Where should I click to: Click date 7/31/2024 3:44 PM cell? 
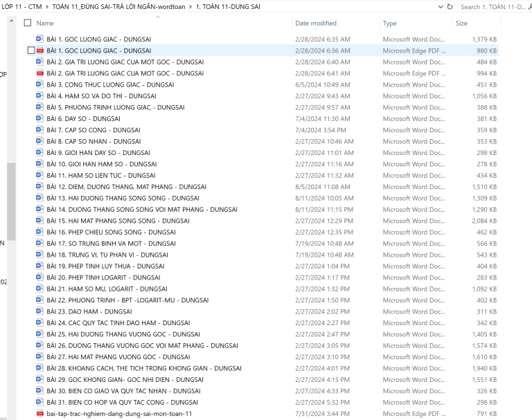click(322, 414)
